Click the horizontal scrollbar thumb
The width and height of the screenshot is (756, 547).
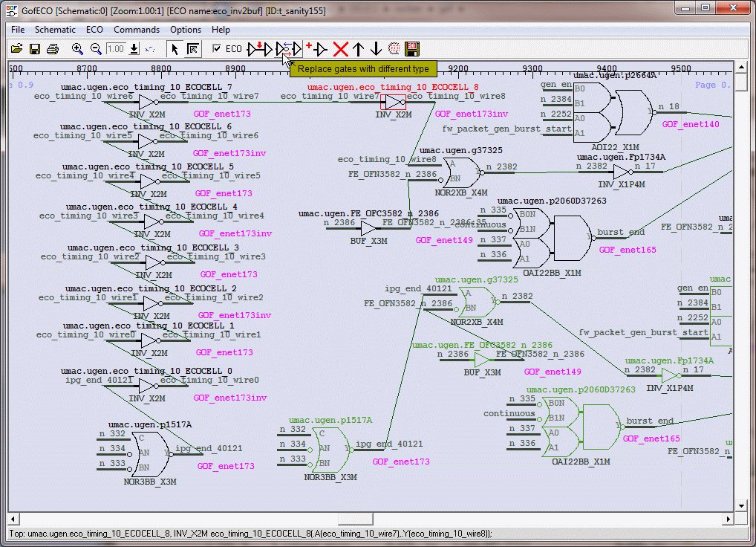(x=355, y=519)
